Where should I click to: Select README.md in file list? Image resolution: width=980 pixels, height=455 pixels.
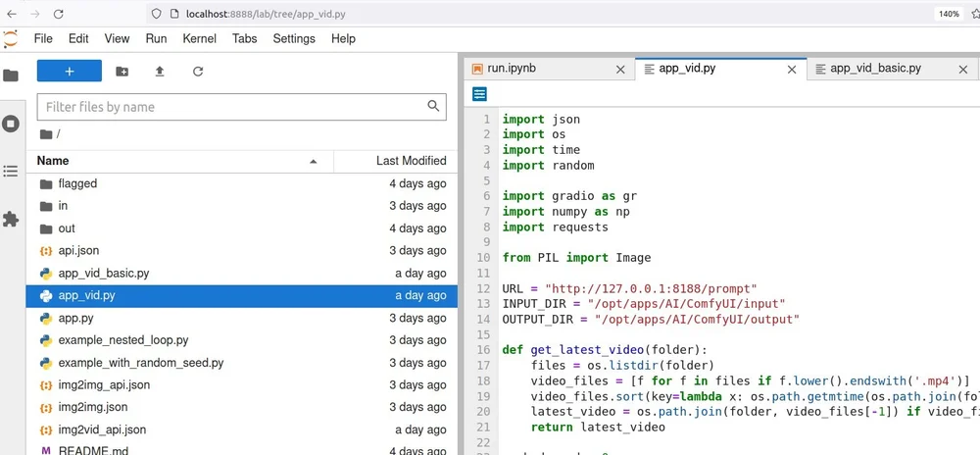242,450
